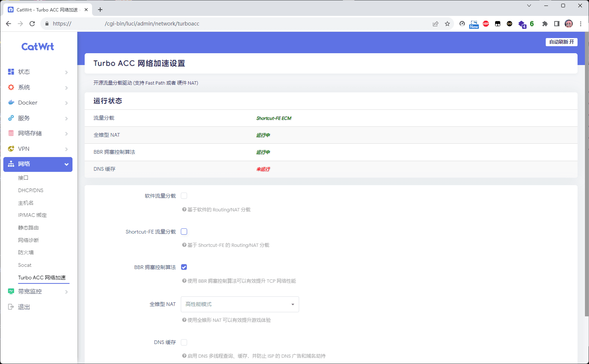Image resolution: width=589 pixels, height=364 pixels.
Task: Click the 未运行 DNS cache status
Action: coord(263,169)
